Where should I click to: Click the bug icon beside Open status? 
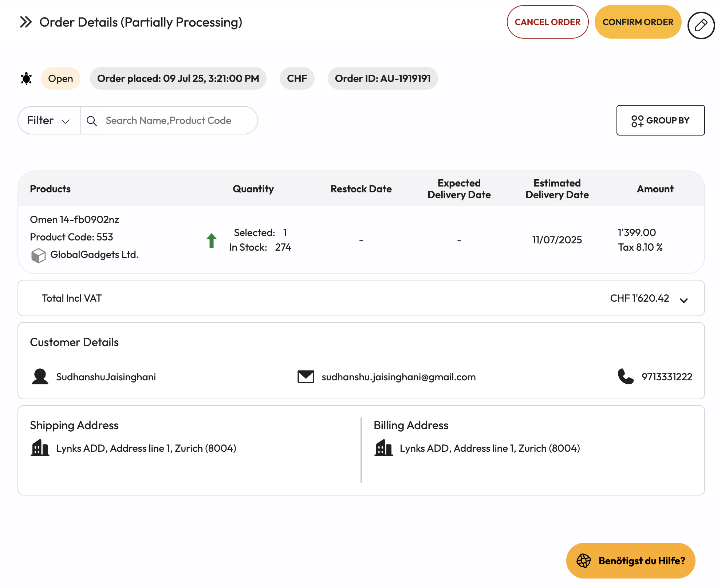tap(26, 78)
